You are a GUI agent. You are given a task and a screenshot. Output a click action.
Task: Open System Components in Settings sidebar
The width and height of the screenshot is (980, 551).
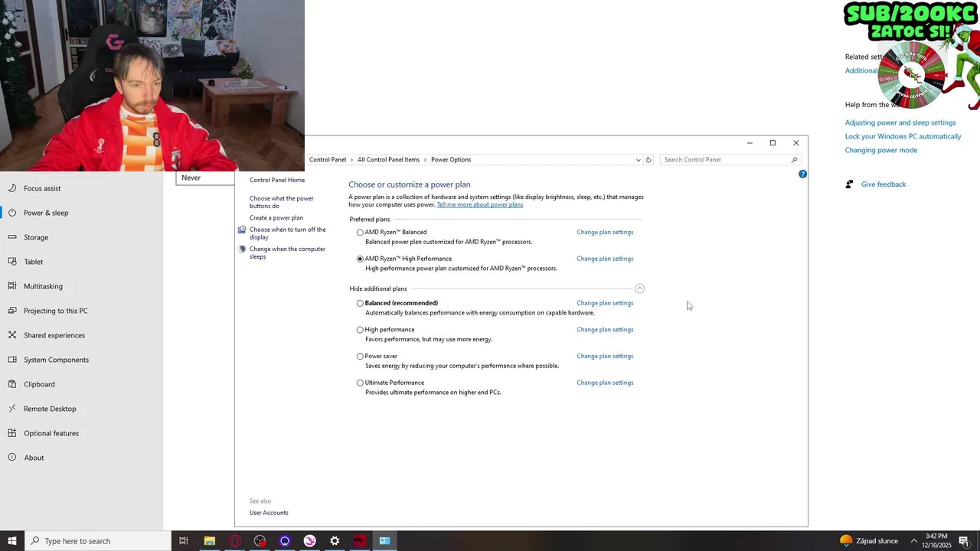[81, 360]
